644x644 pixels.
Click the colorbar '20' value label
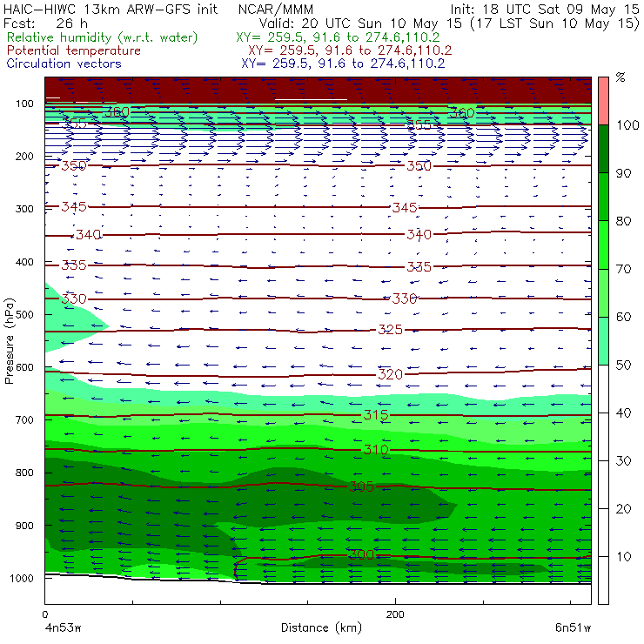click(x=623, y=509)
